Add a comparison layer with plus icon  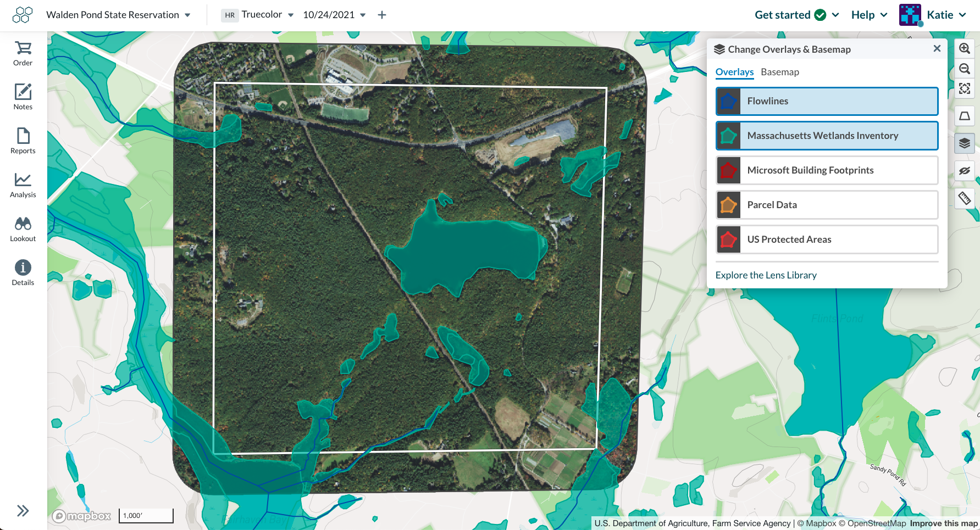tap(382, 15)
